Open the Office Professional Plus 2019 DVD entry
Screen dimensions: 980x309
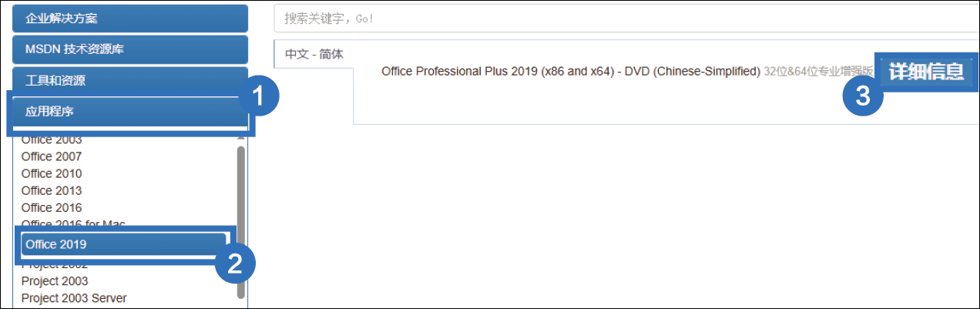tap(570, 71)
